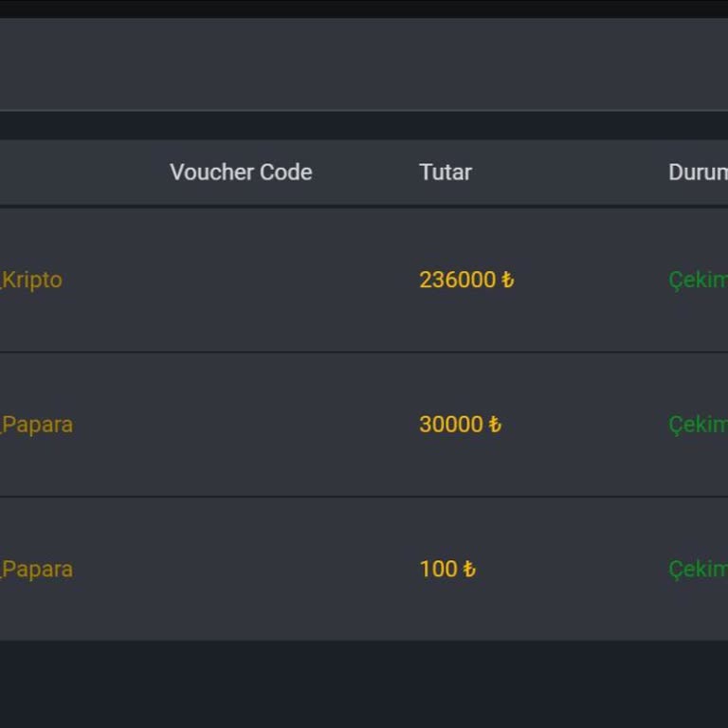The width and height of the screenshot is (728, 728).
Task: Click the Çekim status in the Kripto row
Action: point(698,281)
